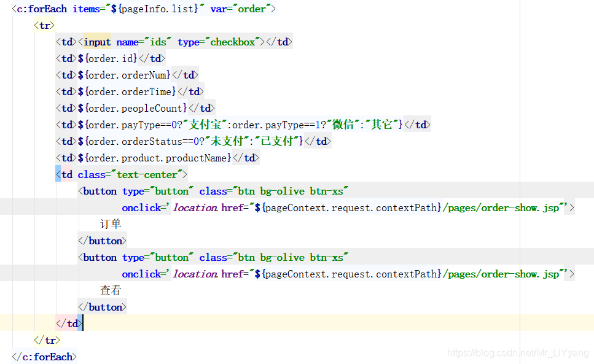This screenshot has width=594, height=364.
Task: Click the first button type="button" tag line
Action: tap(213, 191)
